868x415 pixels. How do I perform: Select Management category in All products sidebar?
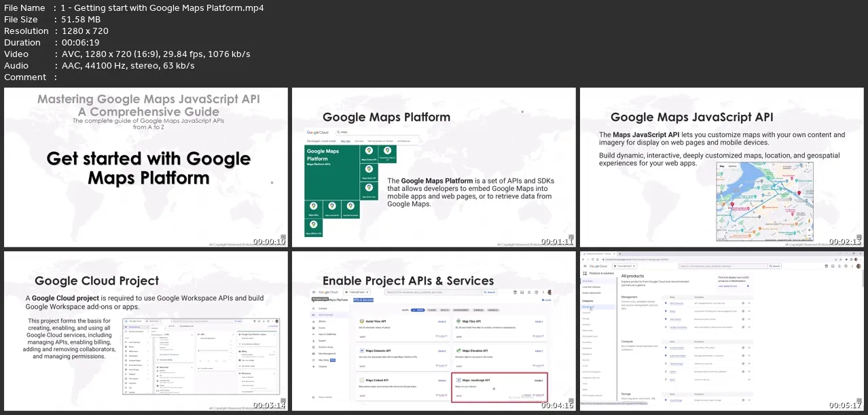[x=598, y=307]
